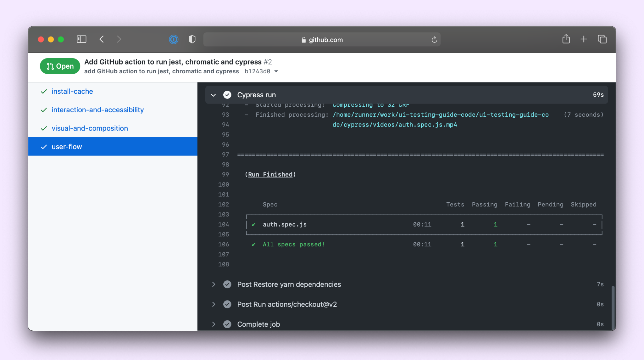Click the github.com address bar

(x=322, y=40)
